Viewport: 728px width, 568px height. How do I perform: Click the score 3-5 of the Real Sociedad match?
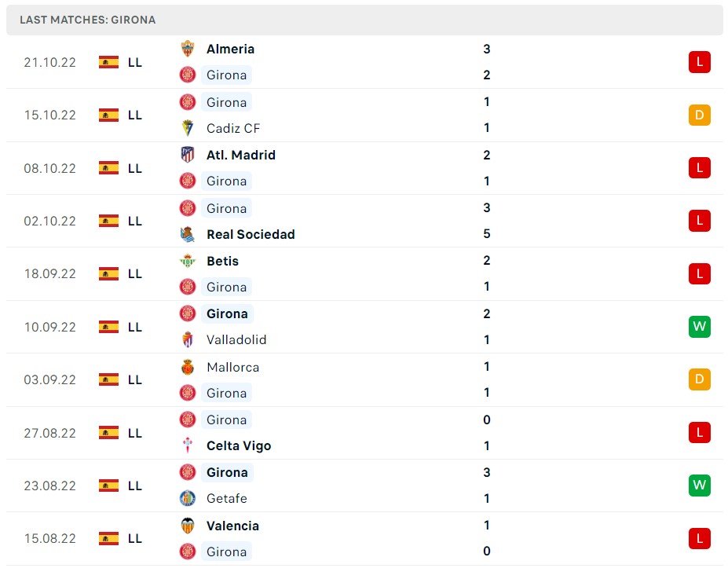[486, 221]
